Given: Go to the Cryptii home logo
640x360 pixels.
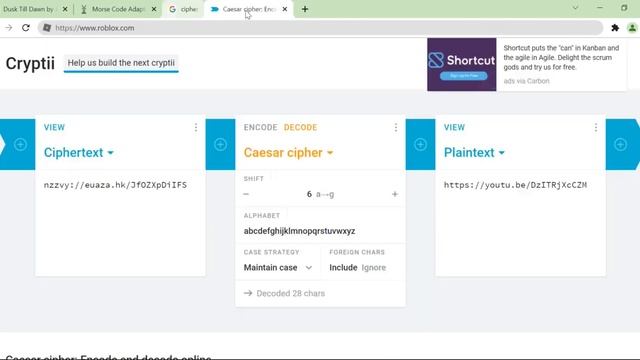Looking at the screenshot, I should point(30,63).
